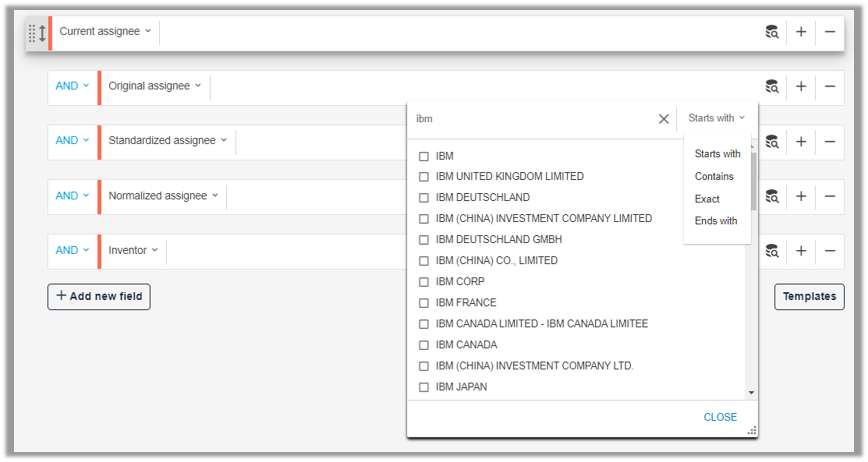Screen dimensions: 868x462
Task: Check IBM (CHINA) INVESTMENT COMPANY LIMITED
Action: [424, 219]
